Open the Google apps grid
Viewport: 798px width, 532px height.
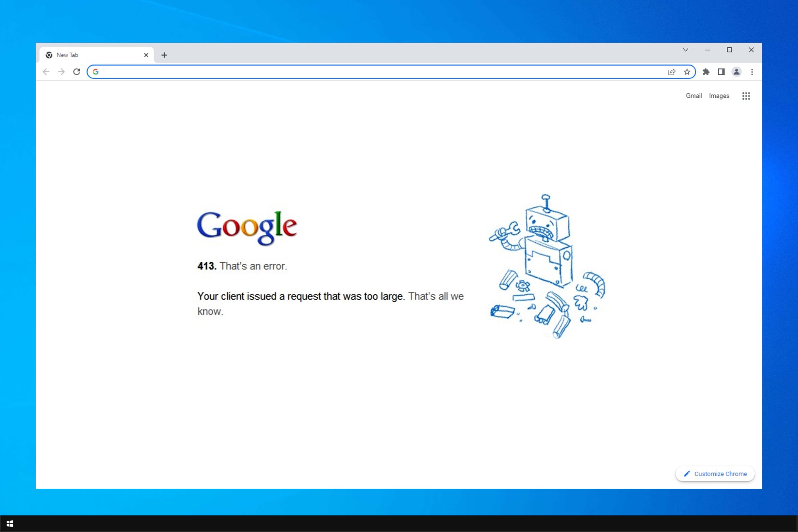[746, 96]
